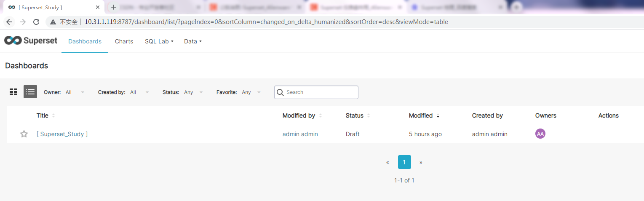Go to next page »

(x=421, y=162)
